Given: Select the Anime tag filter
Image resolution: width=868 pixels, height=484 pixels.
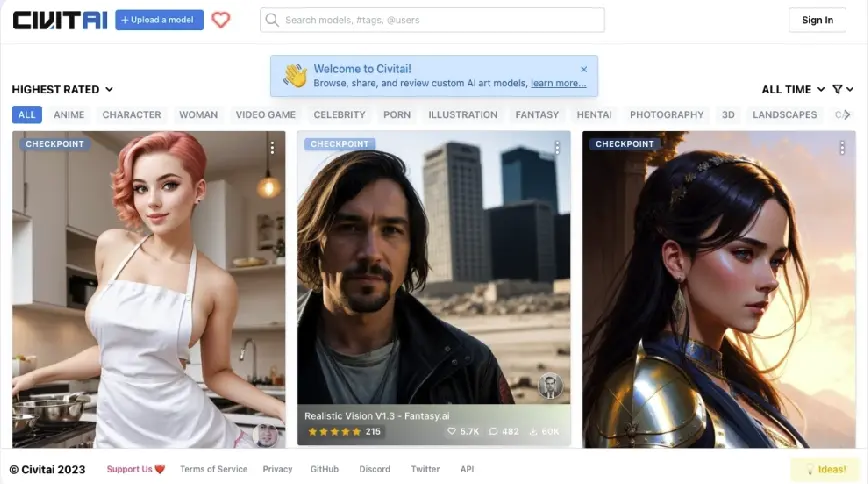Looking at the screenshot, I should [x=69, y=115].
